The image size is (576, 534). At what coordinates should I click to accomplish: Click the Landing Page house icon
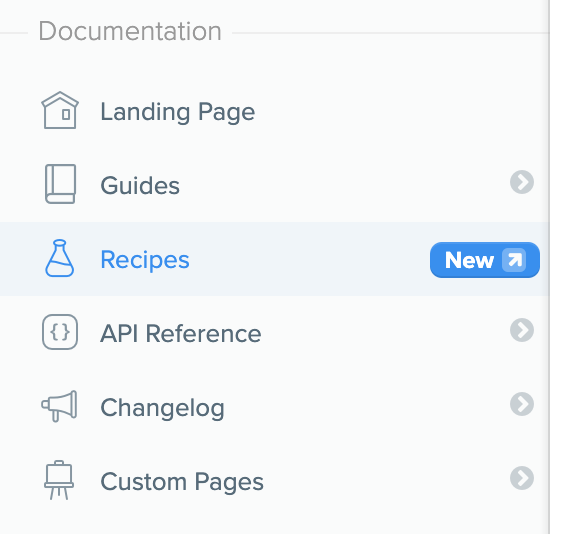point(60,110)
